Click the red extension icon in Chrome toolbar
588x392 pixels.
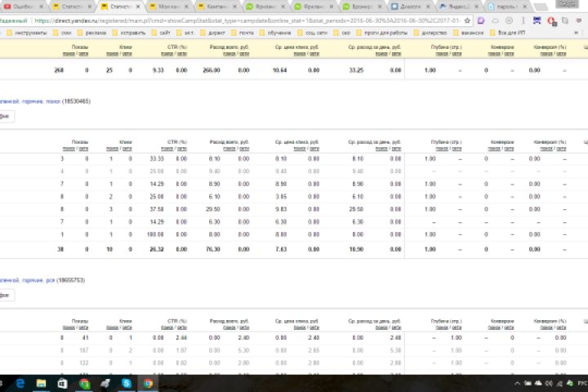click(x=551, y=21)
